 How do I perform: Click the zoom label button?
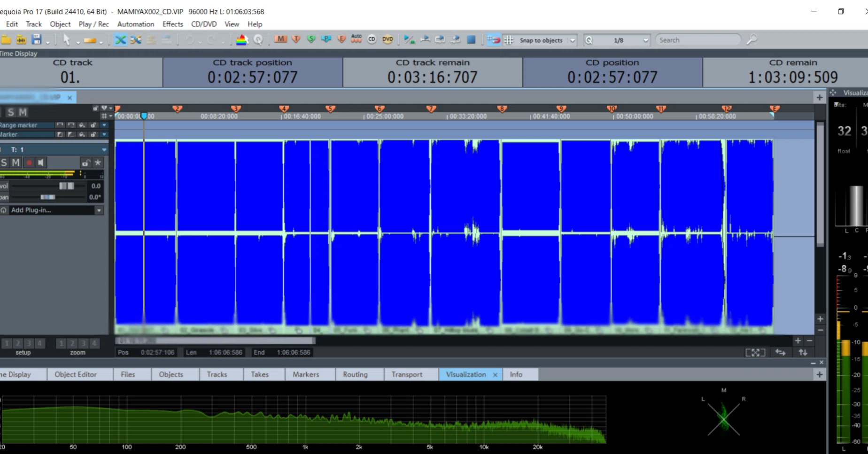(77, 353)
